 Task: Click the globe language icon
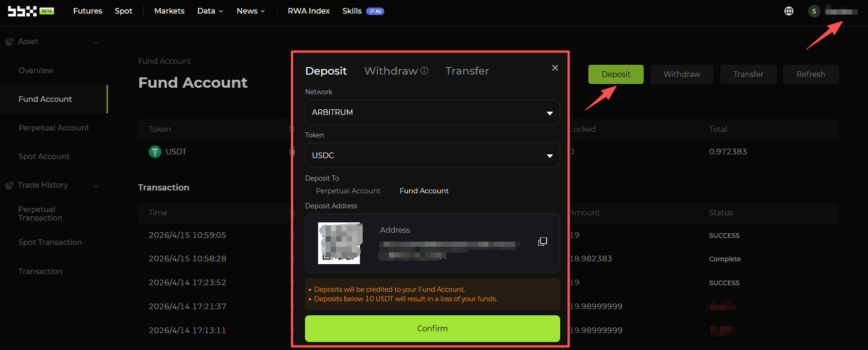(789, 11)
